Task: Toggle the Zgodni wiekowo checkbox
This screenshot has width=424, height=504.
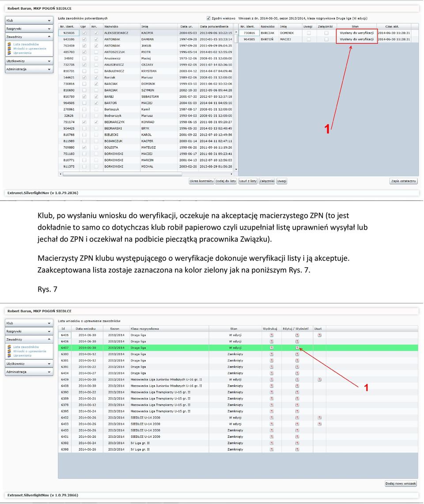Action: pos(208,18)
